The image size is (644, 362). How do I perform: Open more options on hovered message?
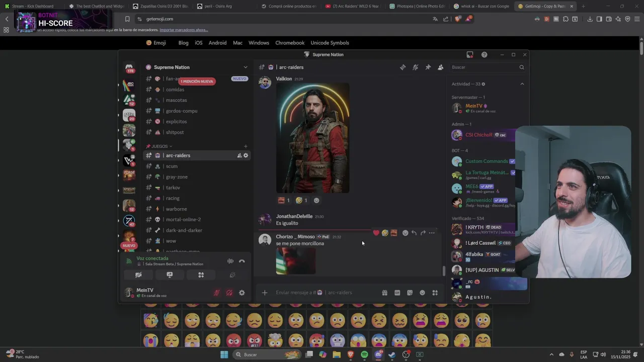(432, 233)
